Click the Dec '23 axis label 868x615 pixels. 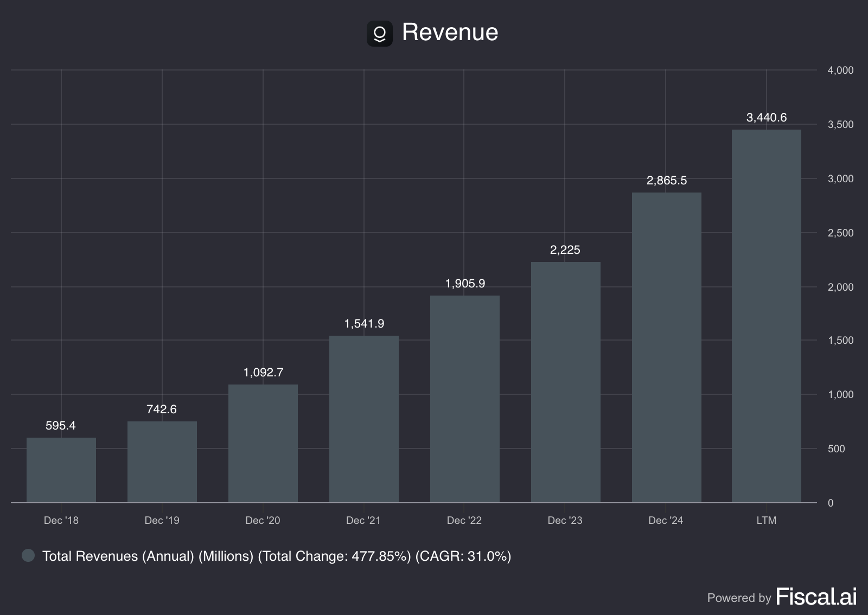[x=565, y=520]
